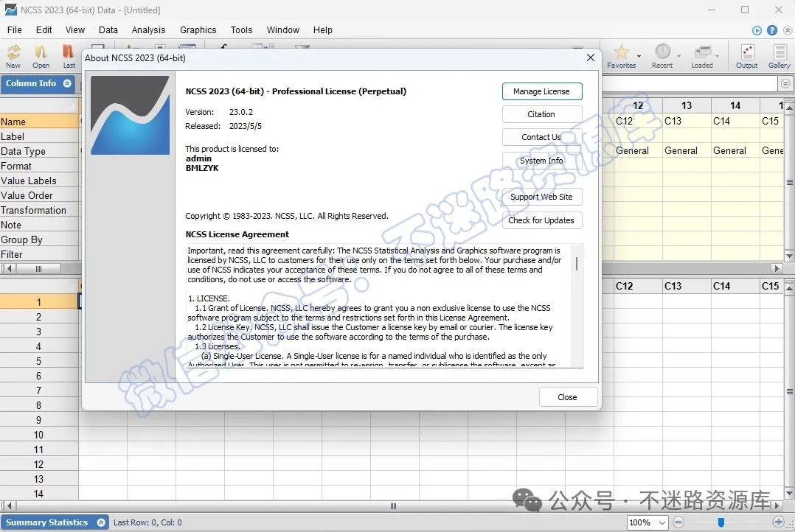The image size is (795, 532).
Task: Open the File menu
Action: click(x=15, y=30)
